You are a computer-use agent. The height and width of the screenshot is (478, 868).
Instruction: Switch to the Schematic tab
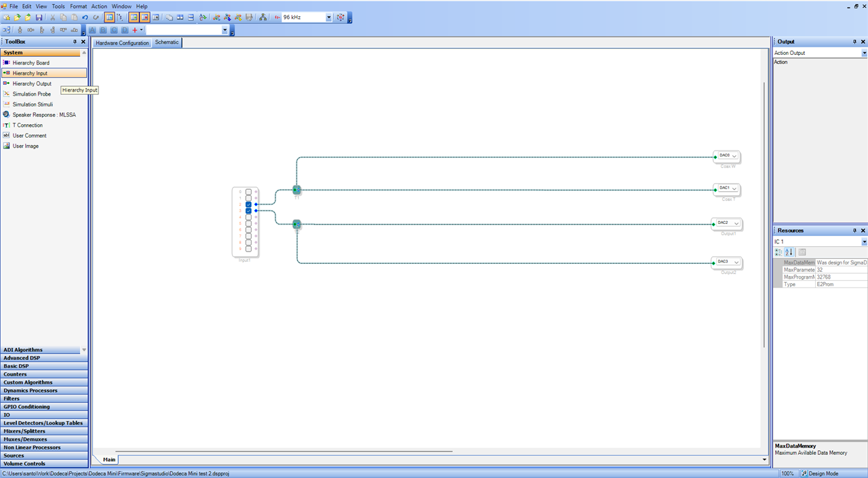point(167,42)
